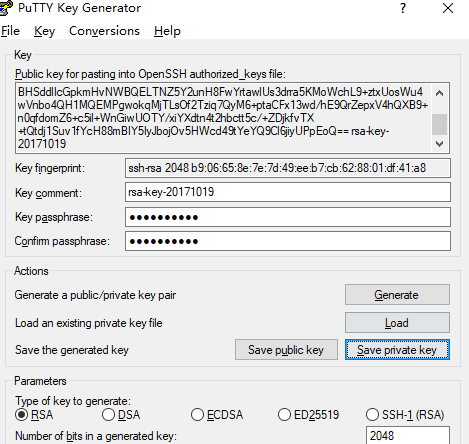The width and height of the screenshot is (469, 444).
Task: Click Save private key
Action: click(x=397, y=350)
